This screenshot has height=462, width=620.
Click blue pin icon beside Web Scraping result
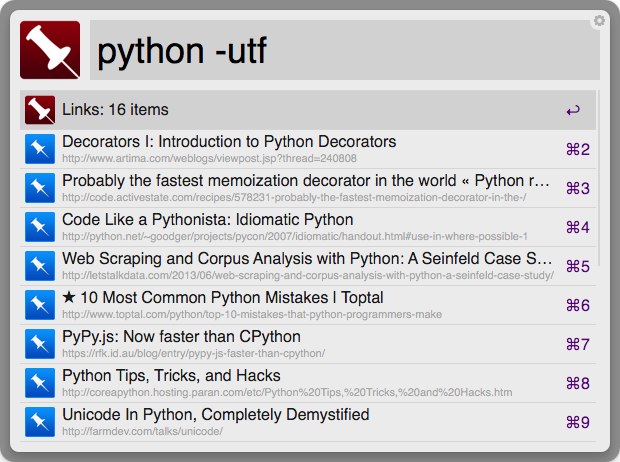(x=39, y=266)
